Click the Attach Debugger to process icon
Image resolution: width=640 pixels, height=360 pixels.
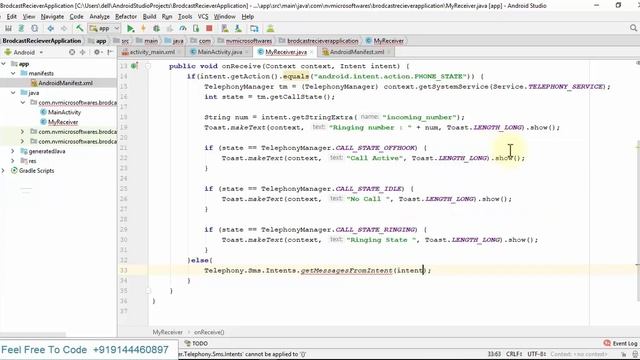coord(196,29)
